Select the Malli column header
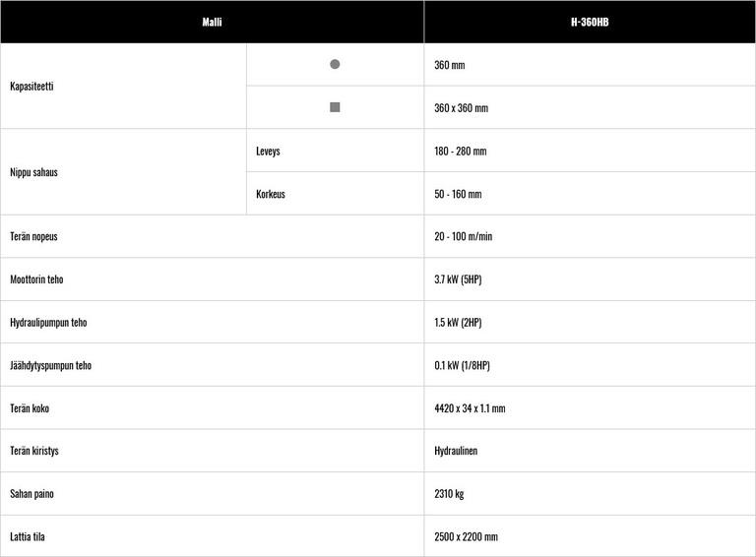The width and height of the screenshot is (756, 557). tap(212, 22)
